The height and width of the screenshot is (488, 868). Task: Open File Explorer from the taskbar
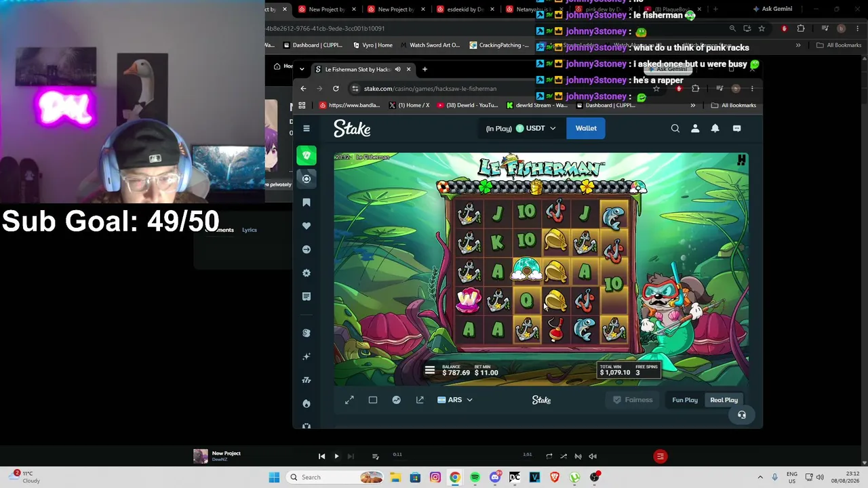[395, 477]
